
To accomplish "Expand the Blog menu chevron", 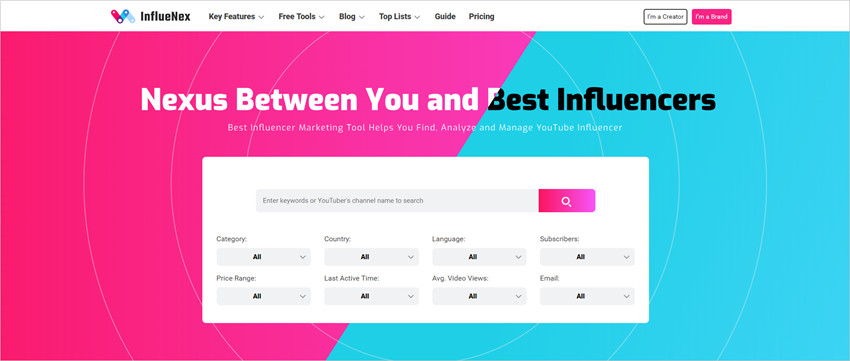I will pos(362,17).
